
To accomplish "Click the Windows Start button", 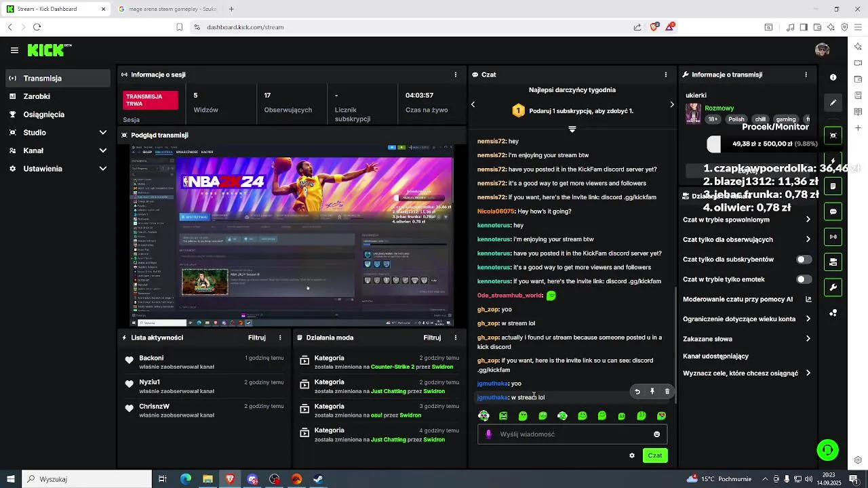I will pos(10,479).
